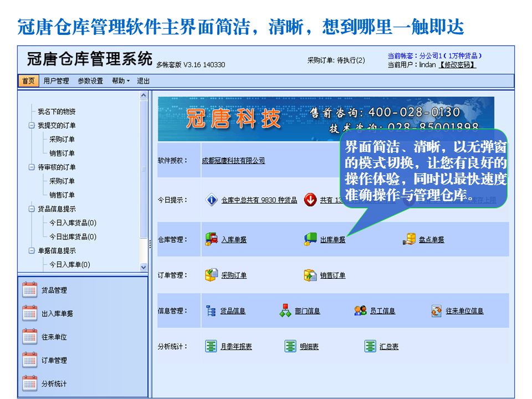The height and width of the screenshot is (399, 532).
Task: Open the 往来单位信息 link
Action: (x=464, y=311)
